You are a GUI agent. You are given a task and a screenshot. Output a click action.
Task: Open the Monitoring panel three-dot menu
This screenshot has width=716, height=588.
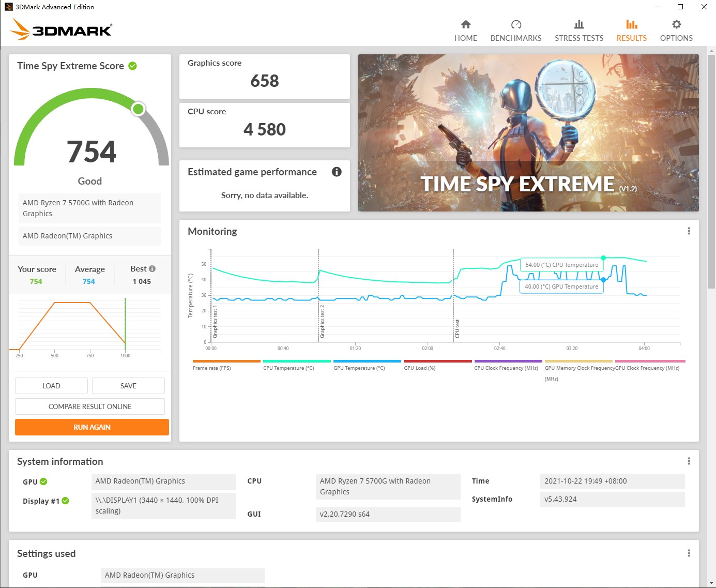(689, 231)
